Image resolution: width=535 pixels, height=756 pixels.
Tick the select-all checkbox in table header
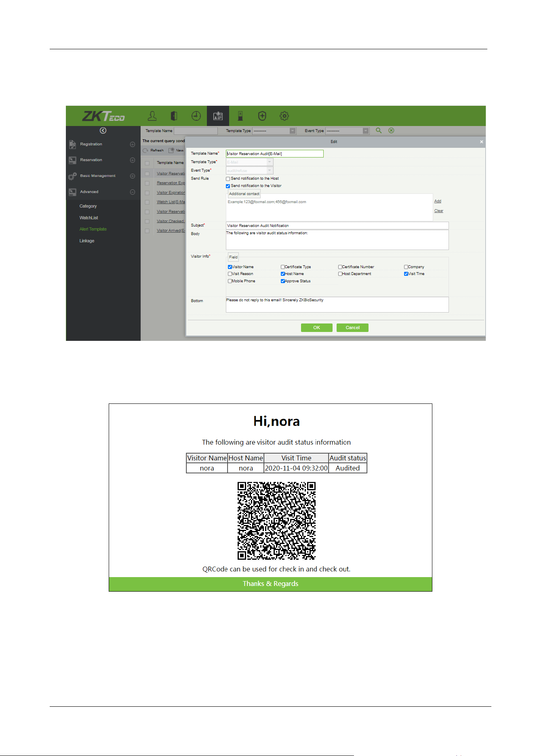(147, 163)
